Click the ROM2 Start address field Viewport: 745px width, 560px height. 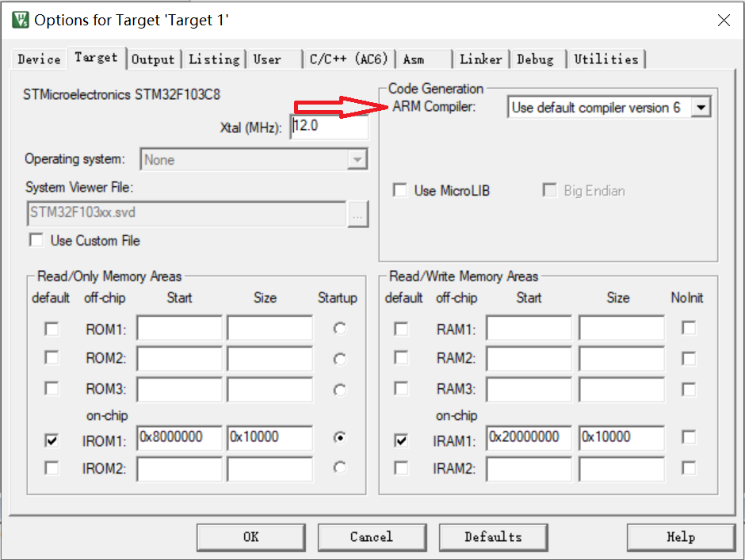[179, 358]
